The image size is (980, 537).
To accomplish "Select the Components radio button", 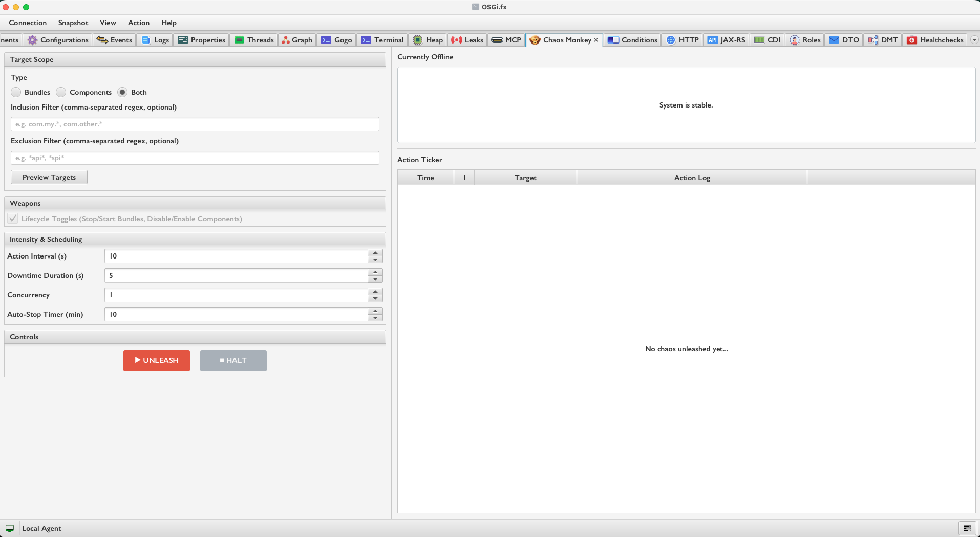I will pos(61,92).
